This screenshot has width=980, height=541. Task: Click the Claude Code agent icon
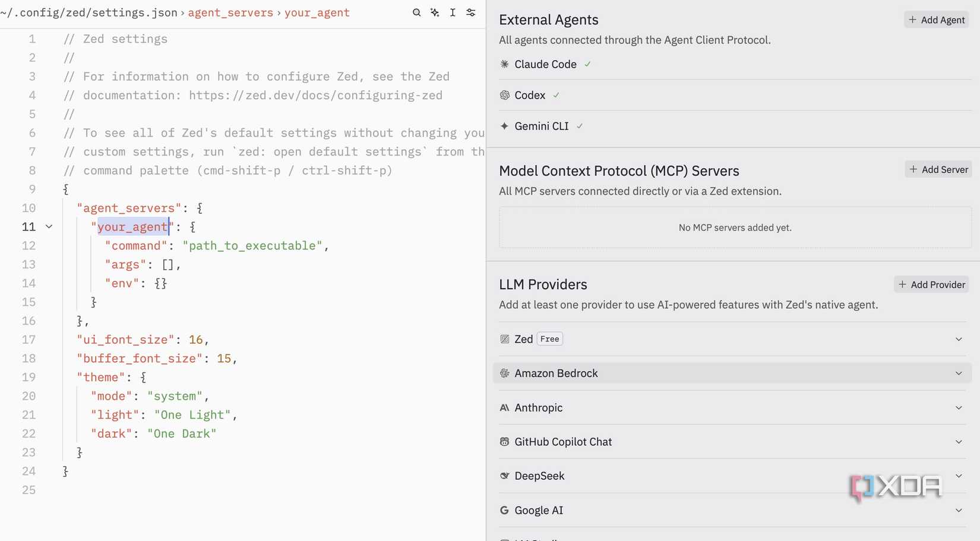(504, 64)
